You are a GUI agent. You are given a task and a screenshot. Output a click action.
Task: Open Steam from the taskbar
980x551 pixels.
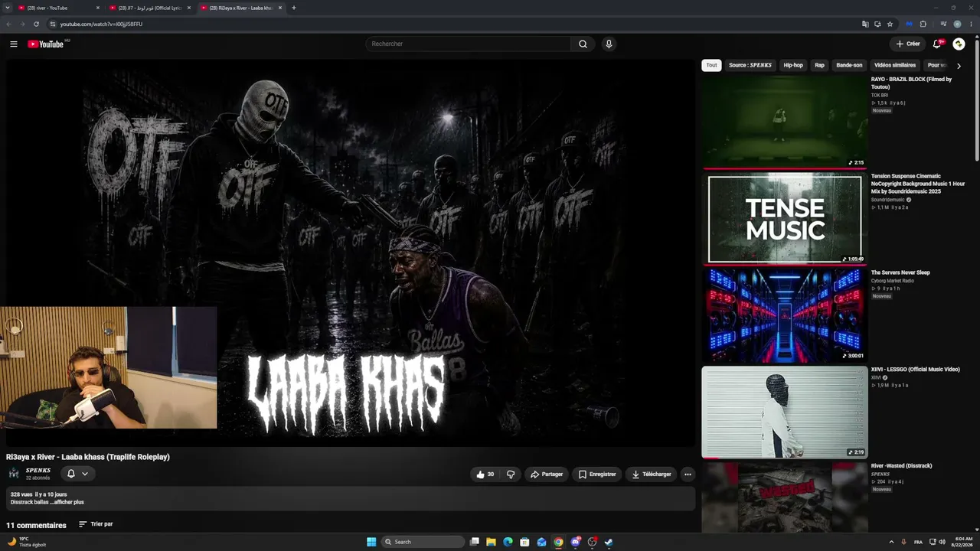tap(609, 542)
